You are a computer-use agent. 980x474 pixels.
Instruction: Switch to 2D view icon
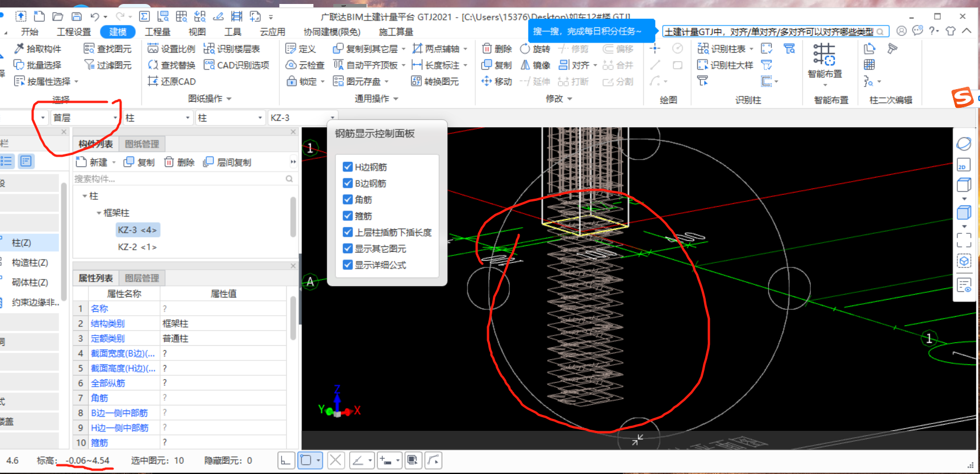[964, 165]
